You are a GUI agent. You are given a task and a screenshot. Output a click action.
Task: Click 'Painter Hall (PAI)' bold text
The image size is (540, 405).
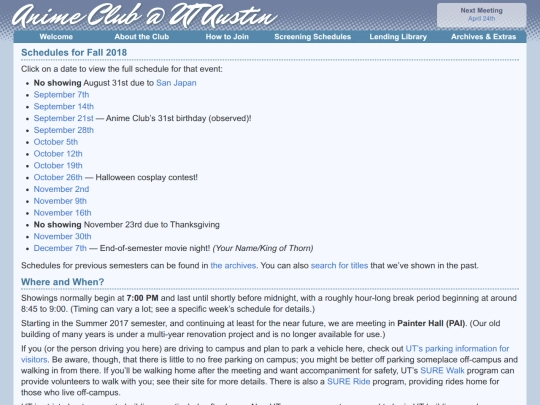[431, 323]
